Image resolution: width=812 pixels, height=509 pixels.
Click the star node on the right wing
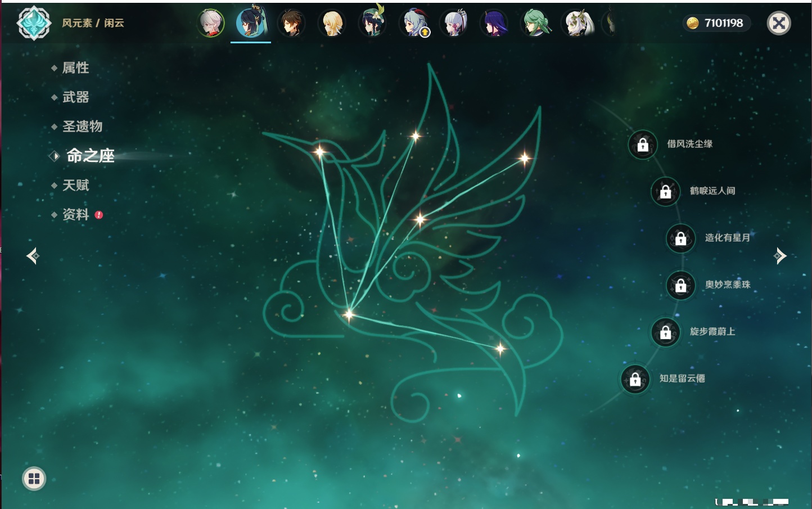525,159
